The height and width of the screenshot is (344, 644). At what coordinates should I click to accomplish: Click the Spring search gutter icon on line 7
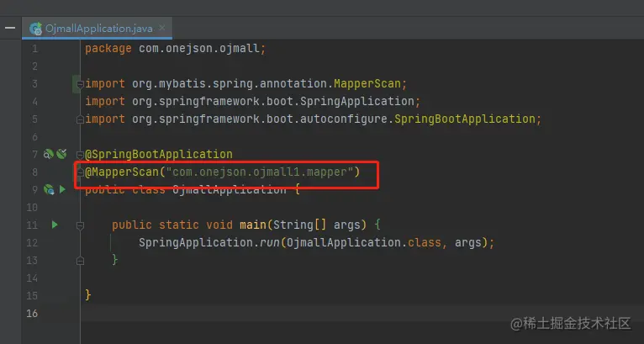point(49,154)
